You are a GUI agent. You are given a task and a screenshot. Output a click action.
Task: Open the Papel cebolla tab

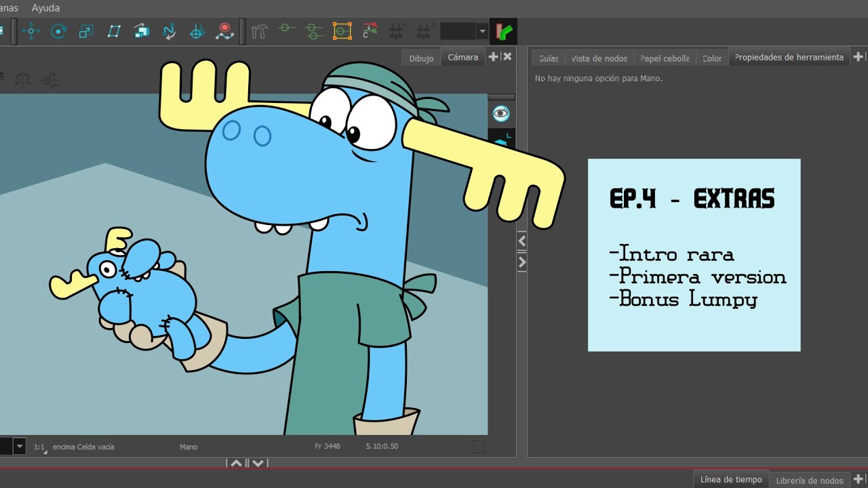tap(665, 58)
